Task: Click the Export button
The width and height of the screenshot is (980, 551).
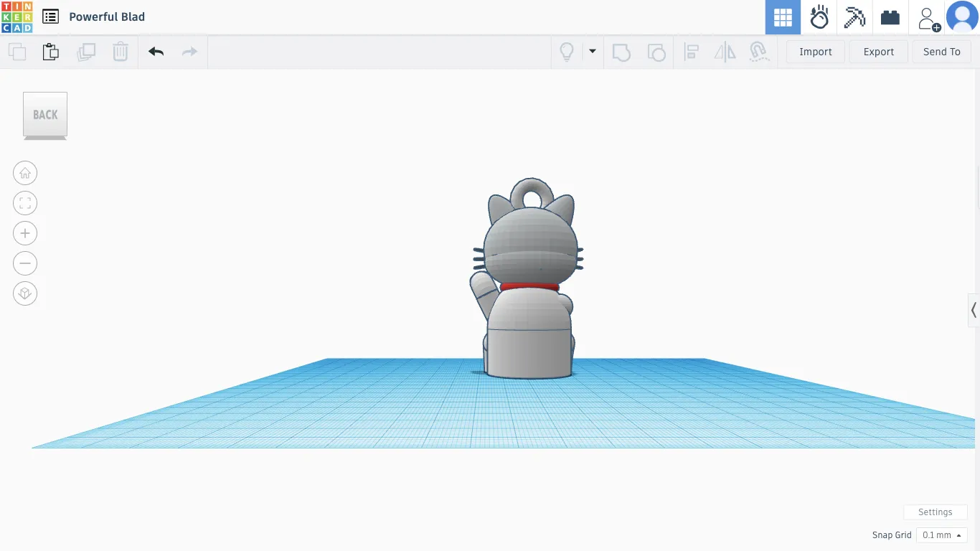Action: click(x=879, y=52)
